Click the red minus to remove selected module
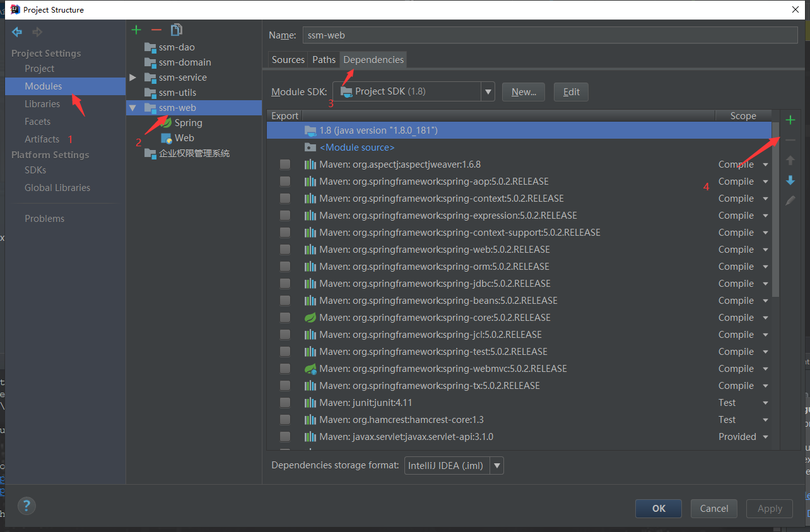Screen dimensions: 810x532 click(155, 29)
